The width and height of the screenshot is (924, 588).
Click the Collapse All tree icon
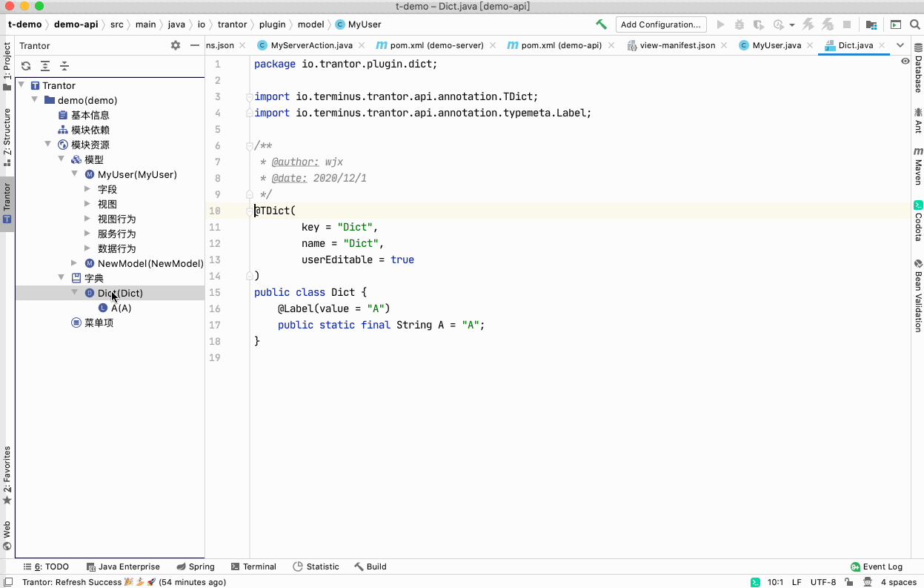tap(64, 66)
